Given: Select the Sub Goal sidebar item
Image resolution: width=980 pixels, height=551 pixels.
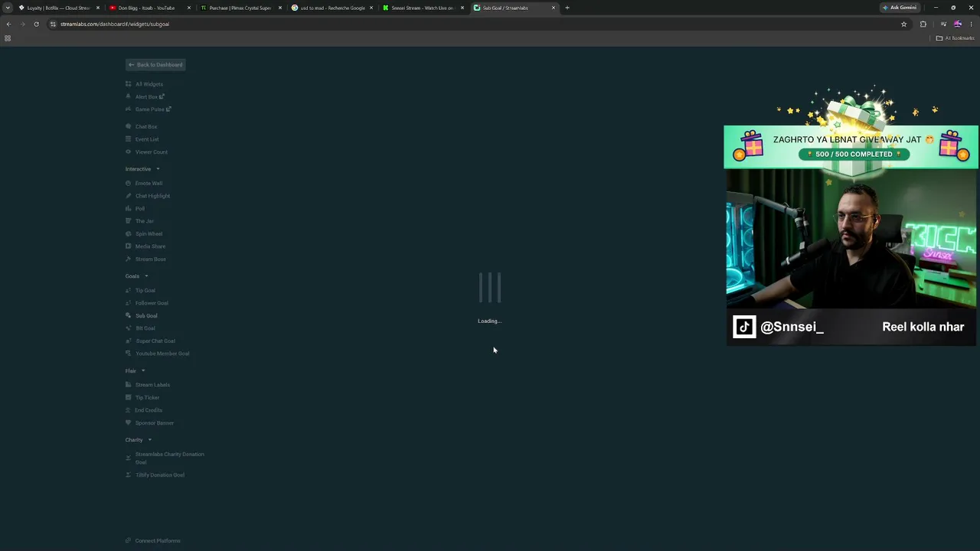Looking at the screenshot, I should tap(146, 315).
